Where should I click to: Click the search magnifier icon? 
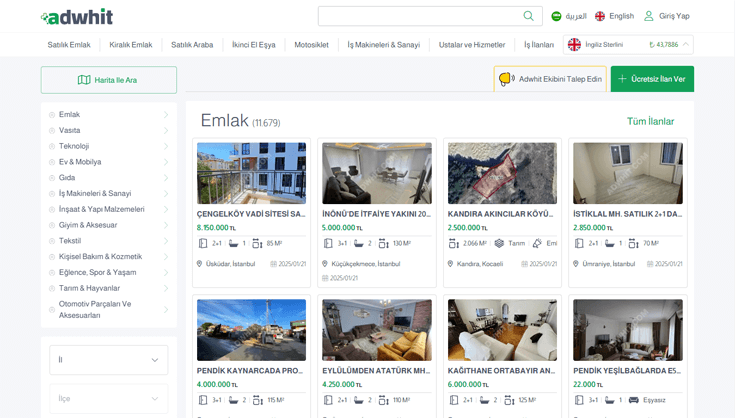click(x=529, y=16)
